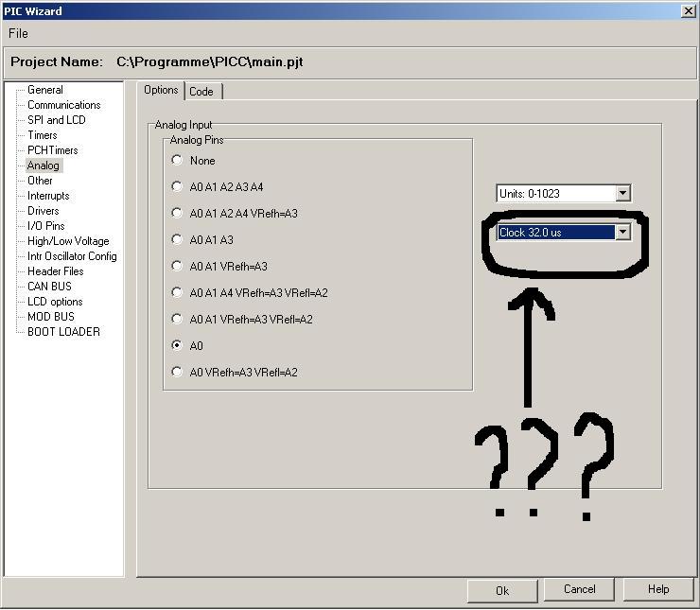This screenshot has height=610, width=700.
Task: Switch to the Options tab
Action: [161, 90]
